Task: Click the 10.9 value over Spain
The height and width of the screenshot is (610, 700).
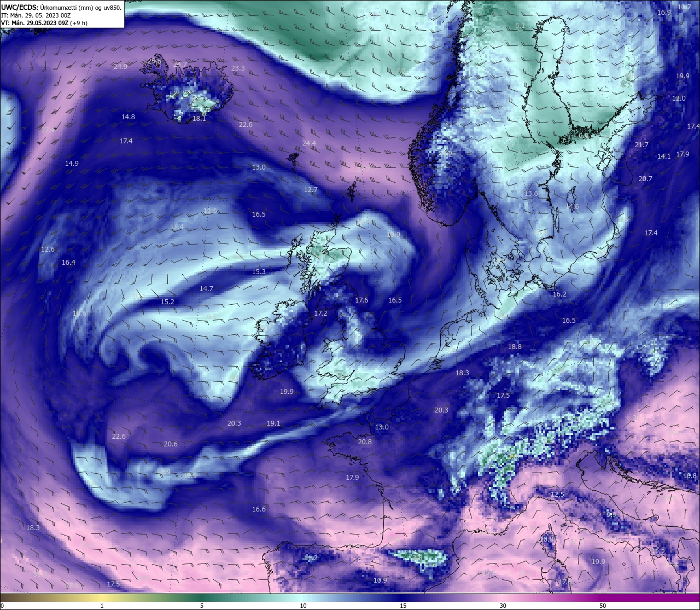Action: (x=380, y=580)
